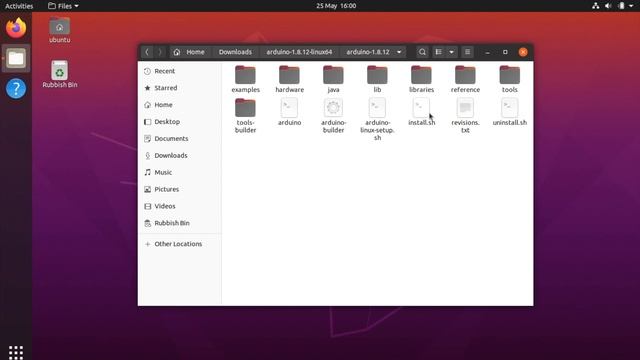Screen dimensions: 640x360
Task: Select the revisions.txt file
Action: point(465,116)
